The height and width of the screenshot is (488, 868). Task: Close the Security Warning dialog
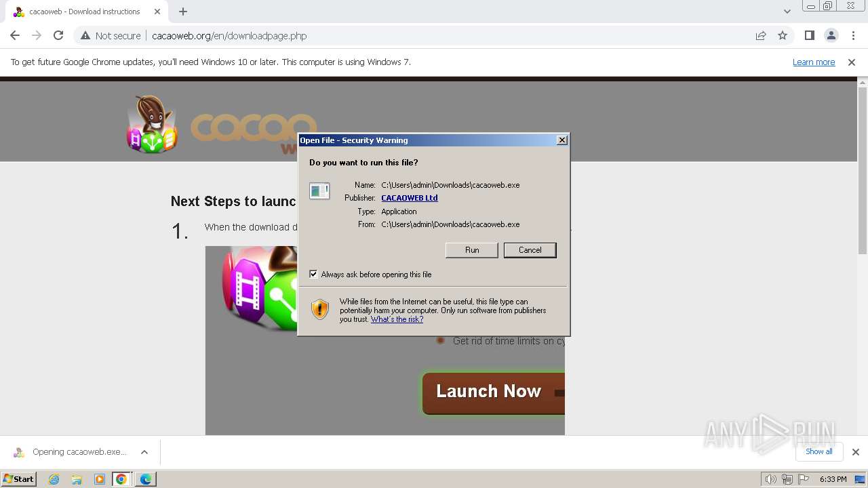coord(561,140)
